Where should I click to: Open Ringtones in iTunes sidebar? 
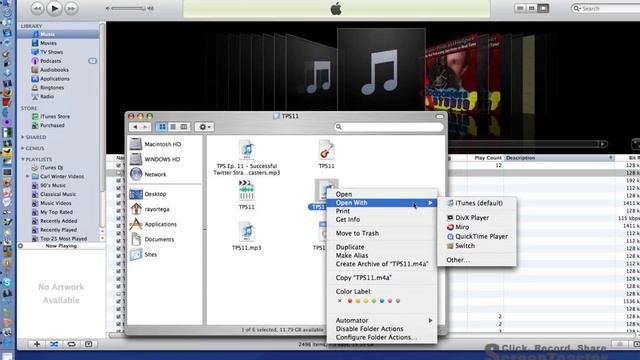(52, 88)
